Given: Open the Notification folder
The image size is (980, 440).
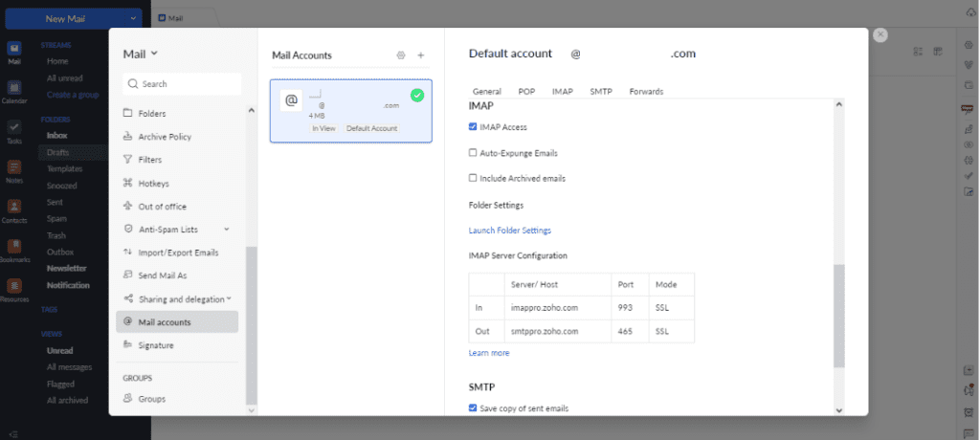Looking at the screenshot, I should tap(68, 285).
